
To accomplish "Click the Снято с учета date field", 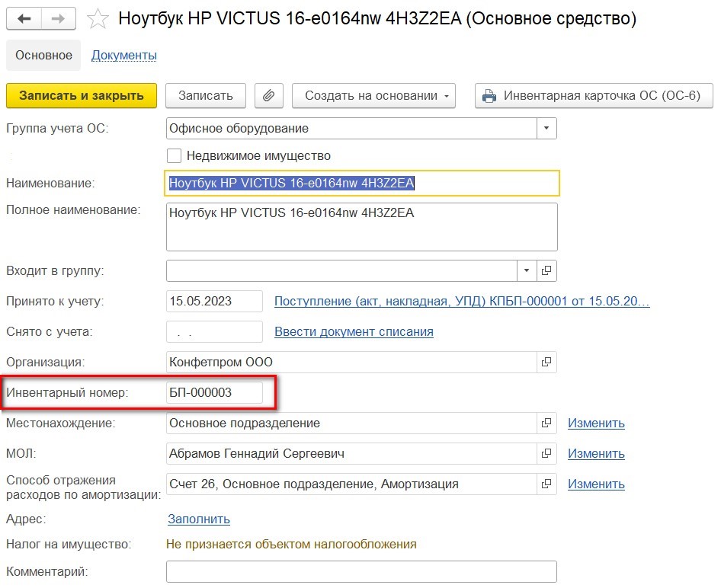I will (x=214, y=331).
